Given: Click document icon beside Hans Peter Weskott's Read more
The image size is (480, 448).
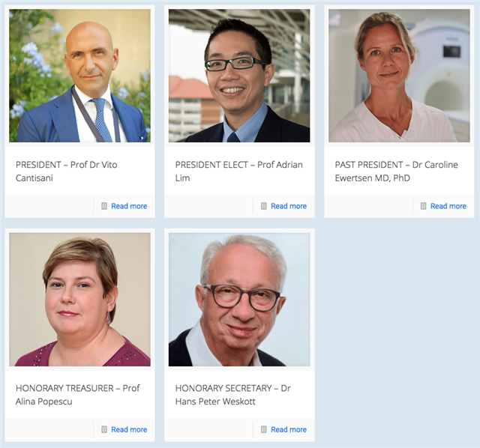Looking at the screenshot, I should (x=263, y=430).
